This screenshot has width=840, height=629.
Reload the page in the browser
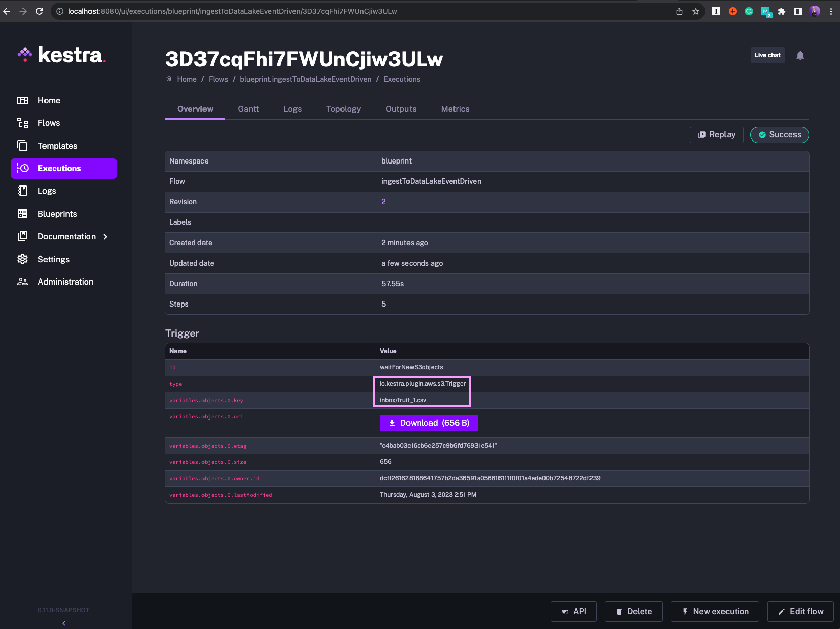(39, 11)
